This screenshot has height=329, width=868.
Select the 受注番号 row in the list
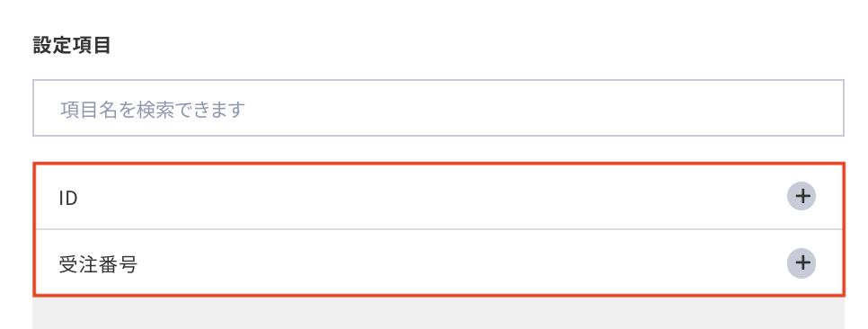coord(438,262)
